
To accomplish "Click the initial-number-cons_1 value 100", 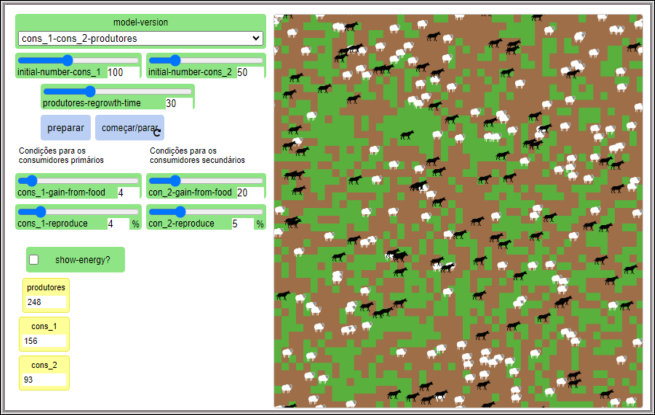I will click(x=123, y=72).
